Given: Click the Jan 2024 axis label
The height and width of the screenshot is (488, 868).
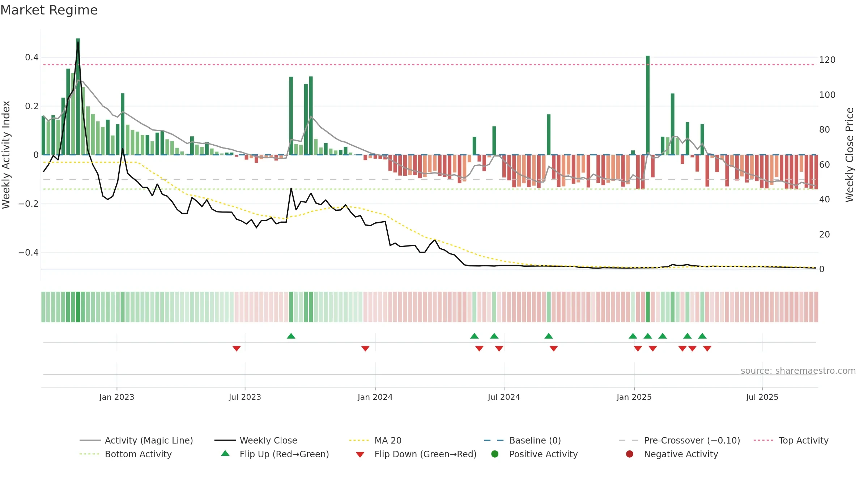Looking at the screenshot, I should (x=375, y=397).
